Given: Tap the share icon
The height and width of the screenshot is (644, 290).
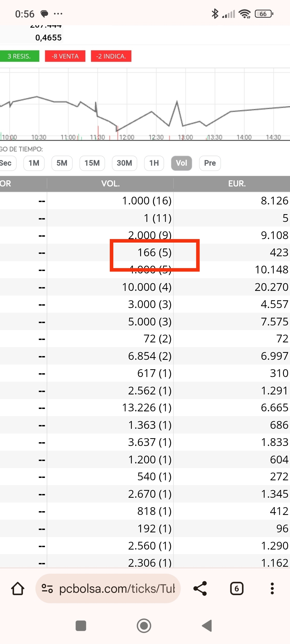Looking at the screenshot, I should pos(200,588).
